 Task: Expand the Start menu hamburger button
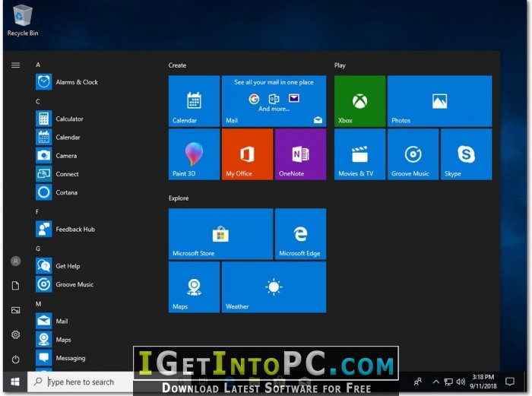tap(16, 65)
